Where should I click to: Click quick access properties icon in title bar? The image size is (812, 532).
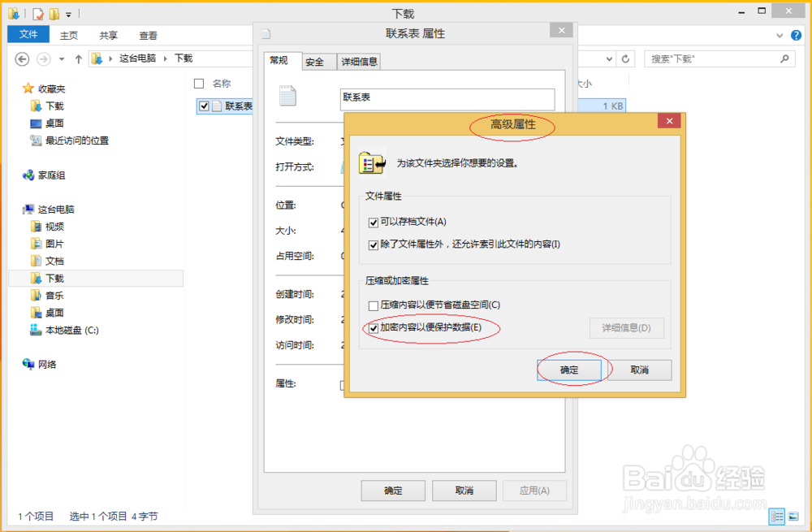pyautogui.click(x=38, y=14)
